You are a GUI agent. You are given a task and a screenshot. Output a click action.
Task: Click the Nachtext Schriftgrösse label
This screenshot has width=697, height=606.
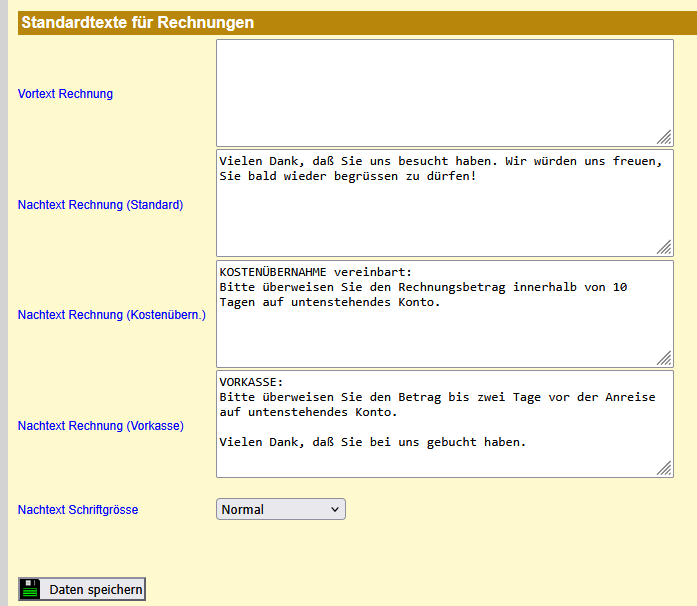click(x=78, y=510)
